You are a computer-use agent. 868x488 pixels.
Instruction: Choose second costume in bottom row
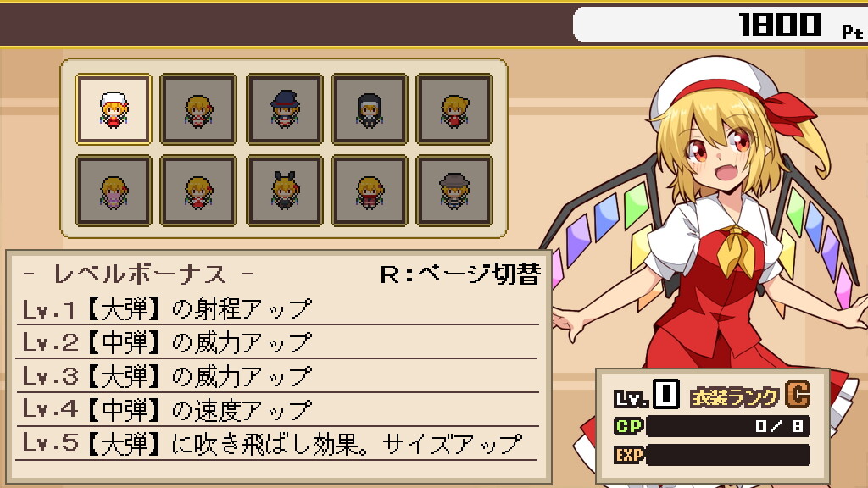point(198,191)
